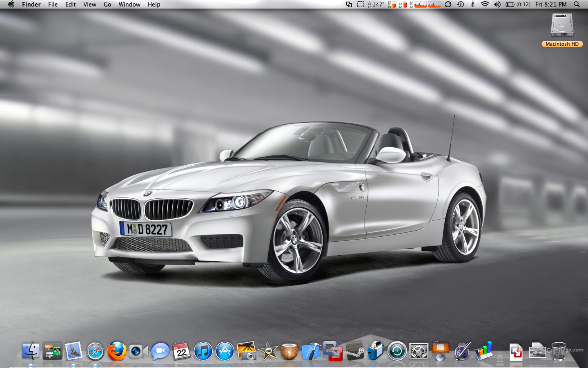Open the Apple menu
Viewport: 588px width, 368px height.
pos(11,4)
